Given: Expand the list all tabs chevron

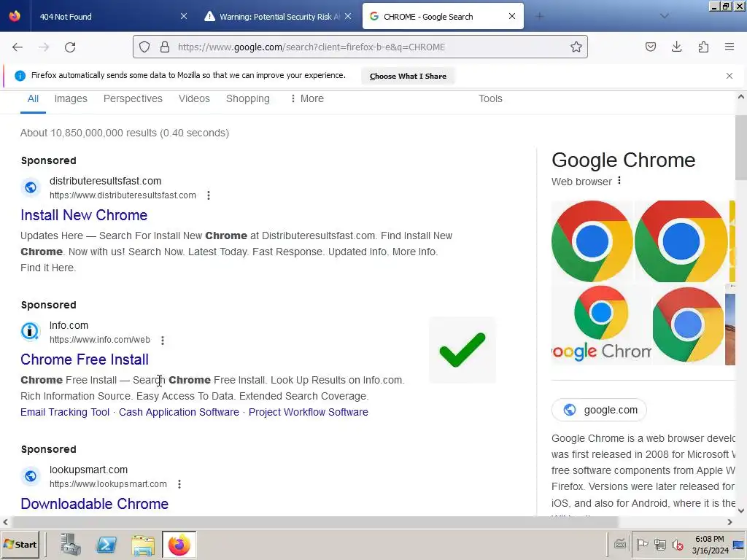Looking at the screenshot, I should (x=664, y=16).
